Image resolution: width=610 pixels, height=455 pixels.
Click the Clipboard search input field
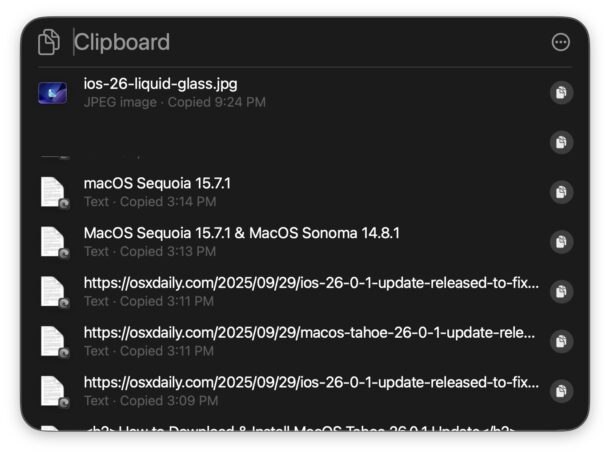coord(300,42)
